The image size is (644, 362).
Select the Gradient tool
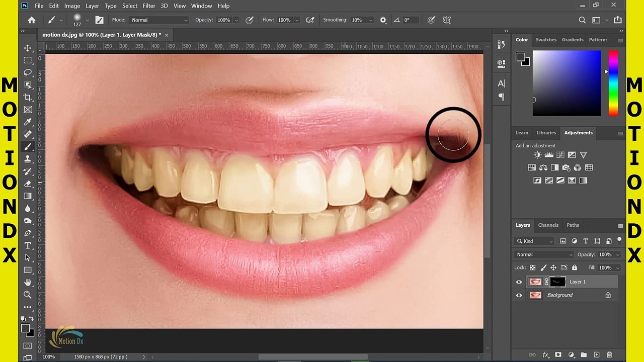point(28,196)
